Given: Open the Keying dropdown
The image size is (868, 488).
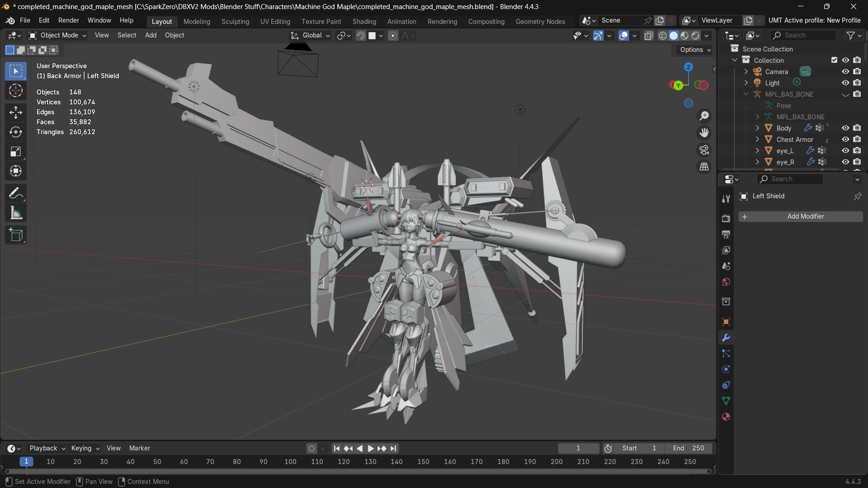Looking at the screenshot, I should tap(85, 448).
